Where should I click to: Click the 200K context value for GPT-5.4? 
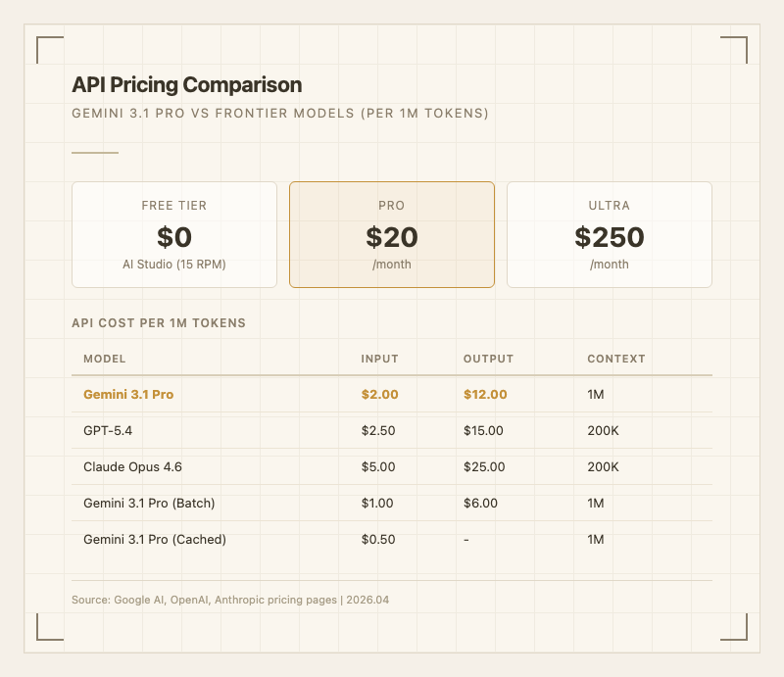(603, 430)
